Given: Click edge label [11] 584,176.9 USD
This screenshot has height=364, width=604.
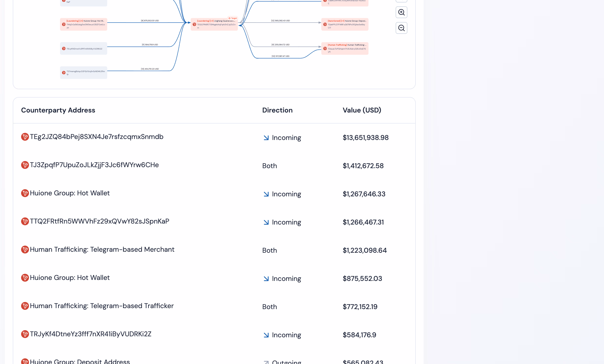Looking at the screenshot, I should click(x=150, y=45).
